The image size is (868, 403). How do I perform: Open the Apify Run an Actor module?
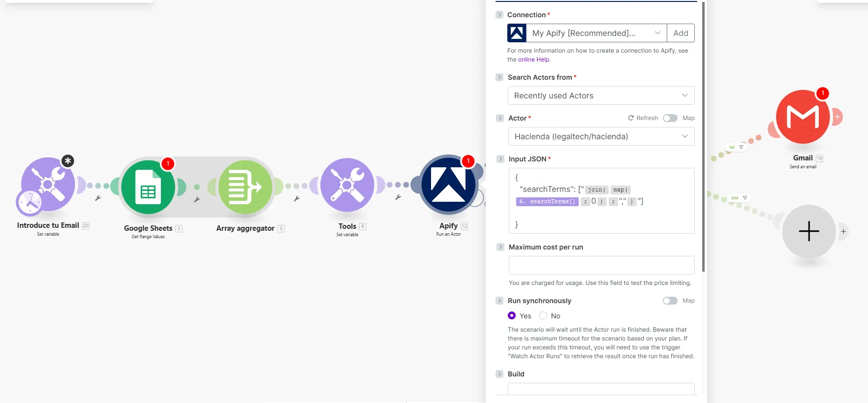coord(448,185)
